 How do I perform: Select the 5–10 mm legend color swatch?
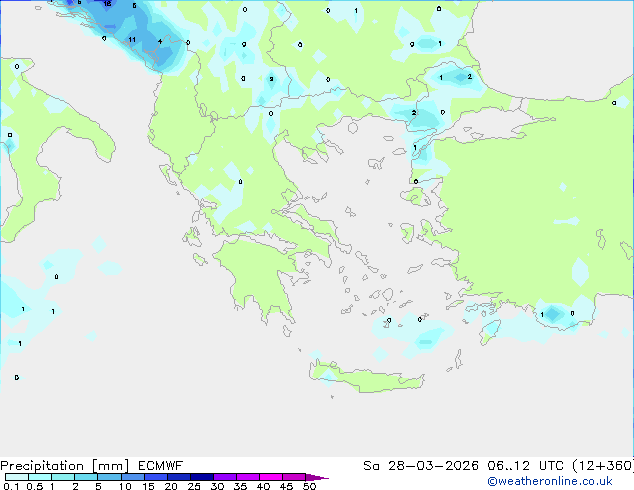[x=109, y=477]
